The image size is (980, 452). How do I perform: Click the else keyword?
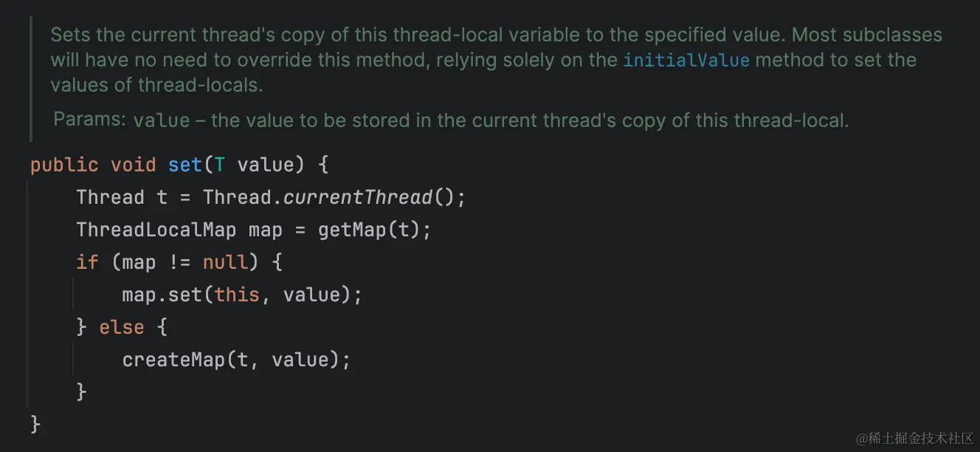[x=122, y=327]
